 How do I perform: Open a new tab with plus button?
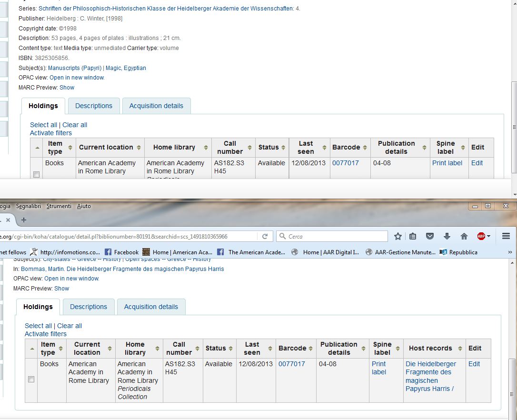[x=24, y=220]
